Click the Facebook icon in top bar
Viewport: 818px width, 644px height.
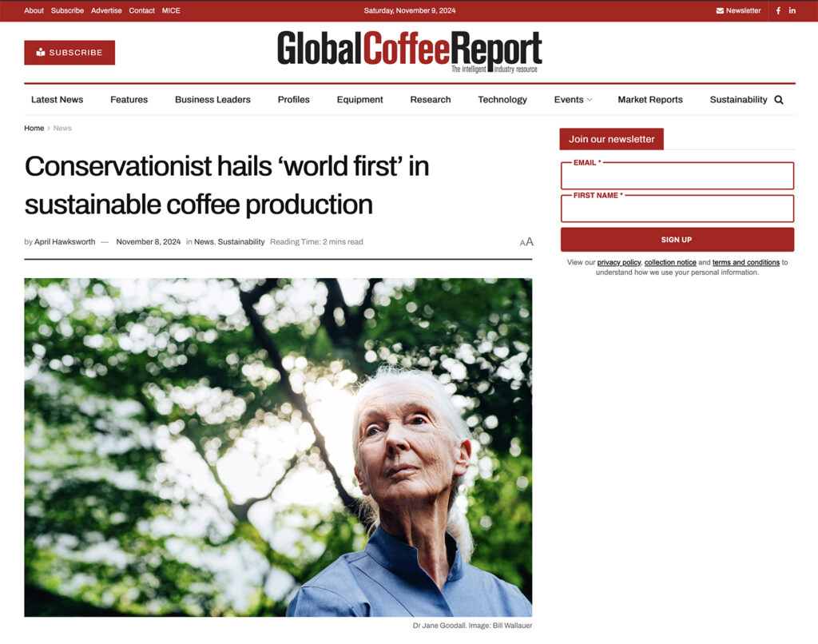coord(778,10)
